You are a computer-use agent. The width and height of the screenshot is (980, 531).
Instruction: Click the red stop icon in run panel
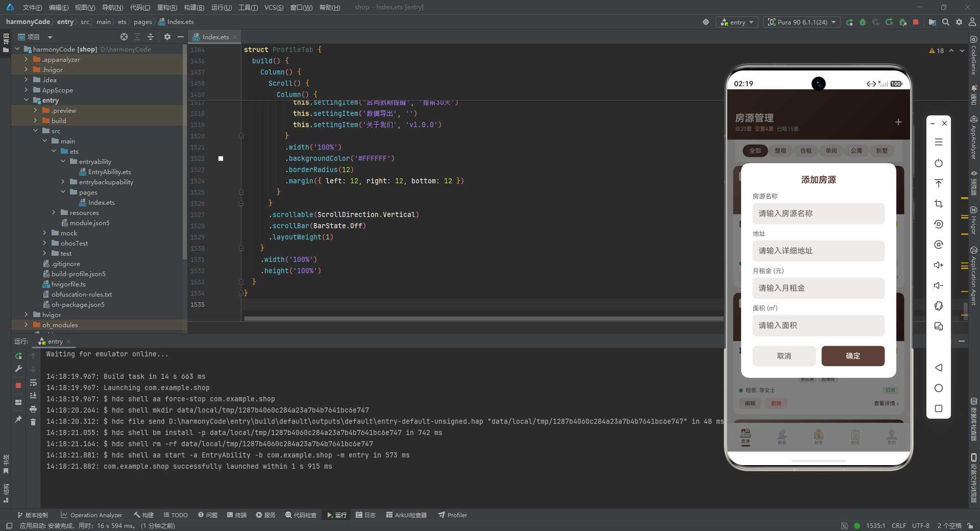(18, 385)
